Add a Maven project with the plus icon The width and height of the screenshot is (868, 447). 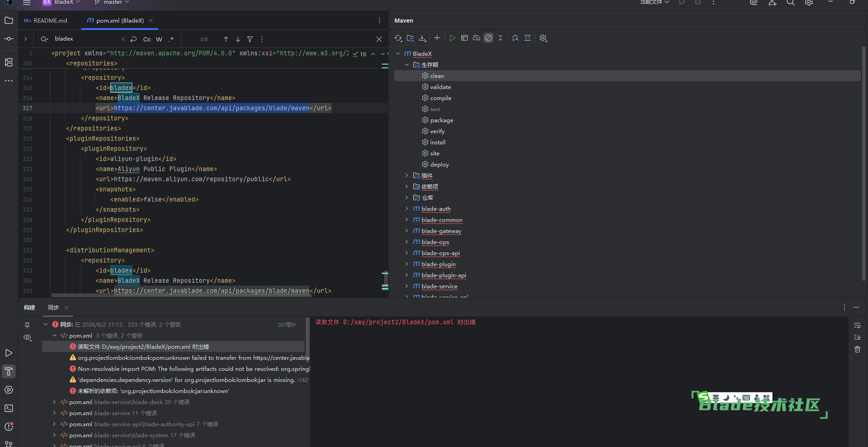point(437,38)
